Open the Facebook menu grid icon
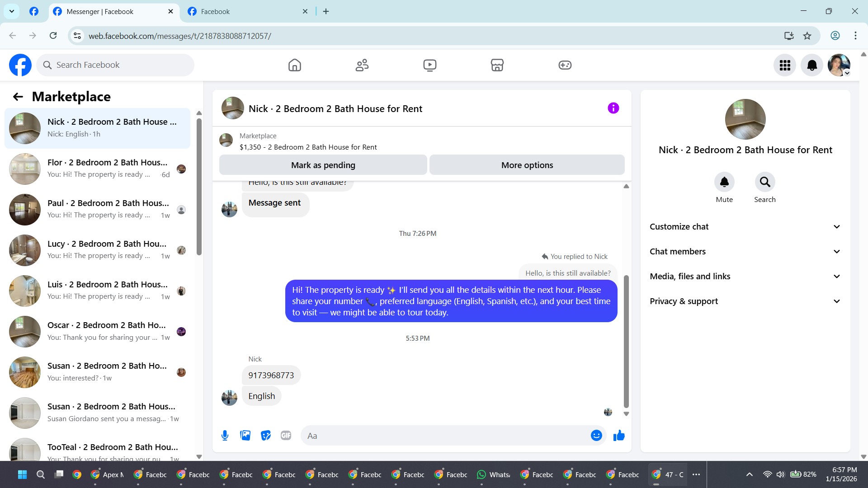868x488 pixels. 785,66
